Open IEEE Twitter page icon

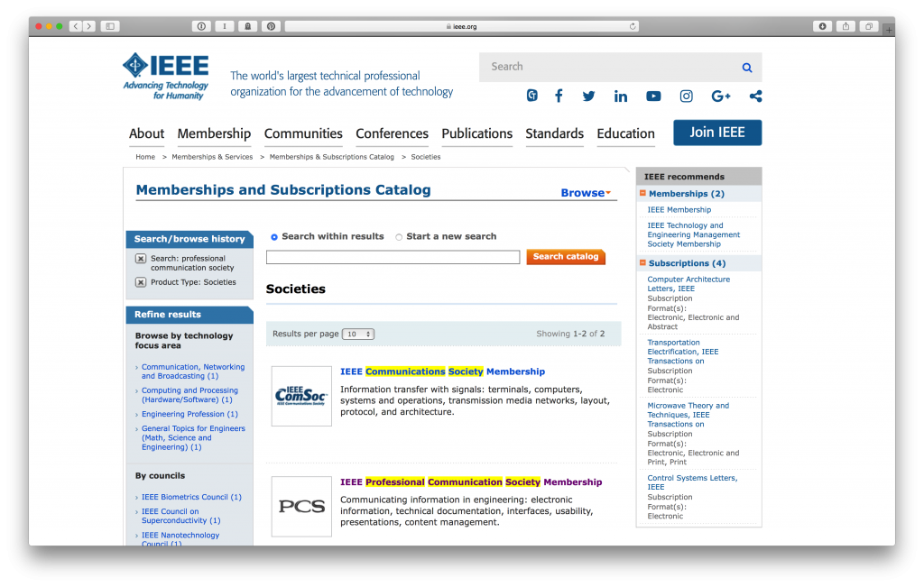(588, 96)
